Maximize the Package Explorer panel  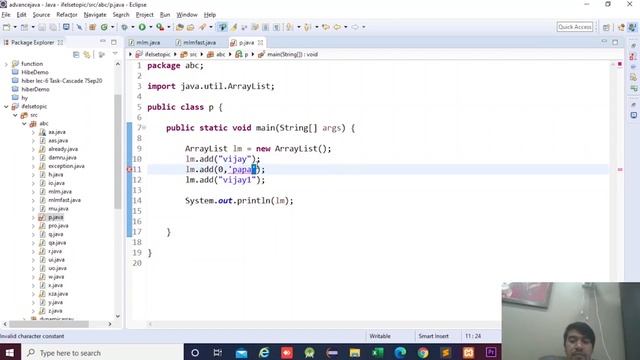(x=114, y=42)
